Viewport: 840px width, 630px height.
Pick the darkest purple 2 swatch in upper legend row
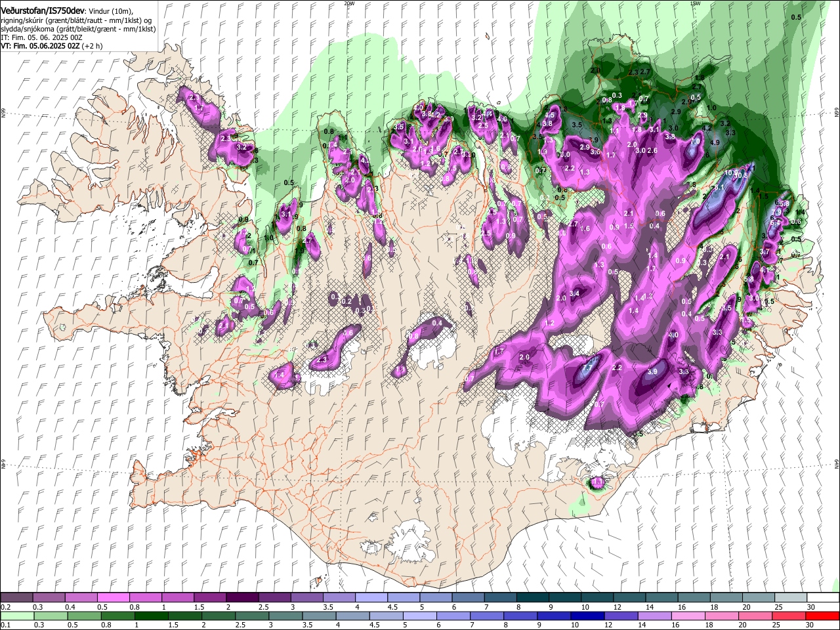point(241,598)
